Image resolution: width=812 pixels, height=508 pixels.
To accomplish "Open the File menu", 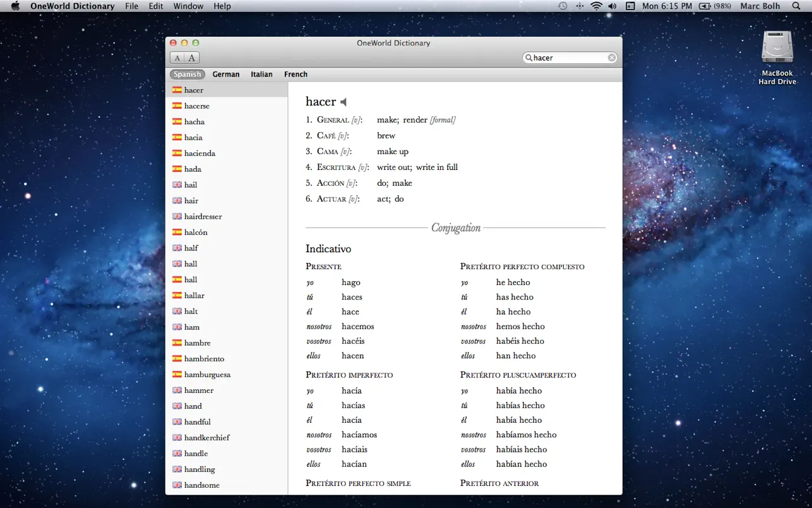I will pos(131,6).
